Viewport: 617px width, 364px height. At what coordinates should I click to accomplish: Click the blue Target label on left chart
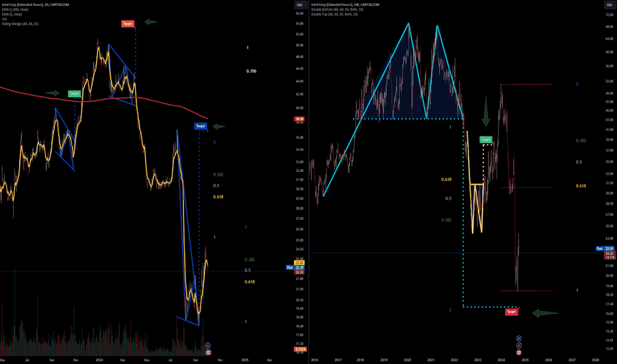(x=201, y=126)
